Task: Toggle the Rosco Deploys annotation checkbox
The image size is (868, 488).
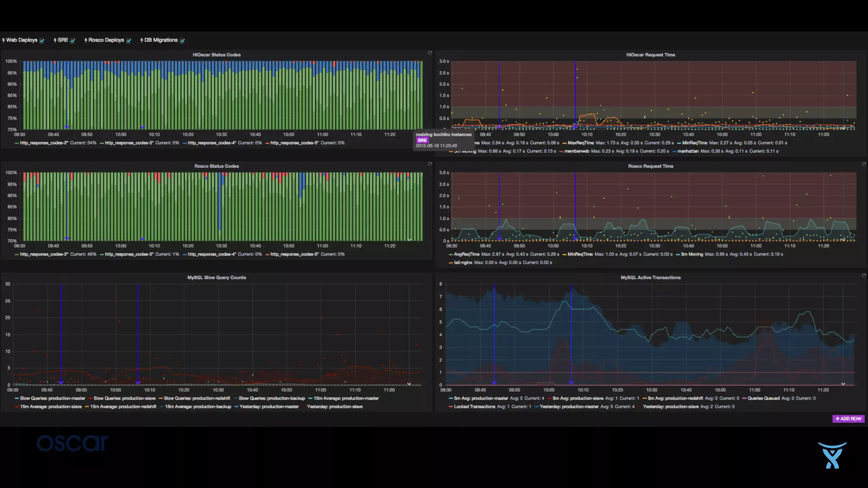Action: pos(129,41)
